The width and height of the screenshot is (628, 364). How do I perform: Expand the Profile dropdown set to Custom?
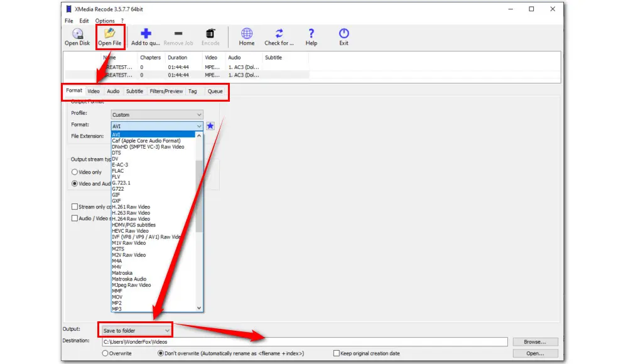point(157,115)
